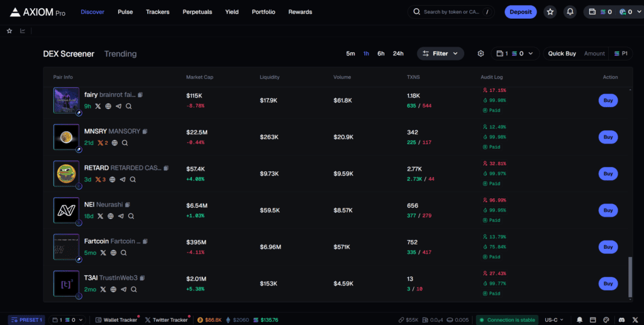Click the table's vertical scrollbar thumb
The image size is (644, 325).
630,277
